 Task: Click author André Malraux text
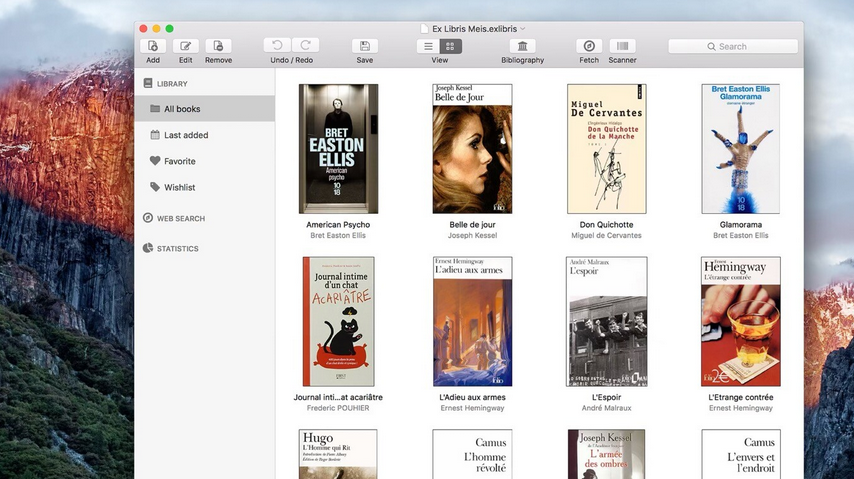point(606,408)
